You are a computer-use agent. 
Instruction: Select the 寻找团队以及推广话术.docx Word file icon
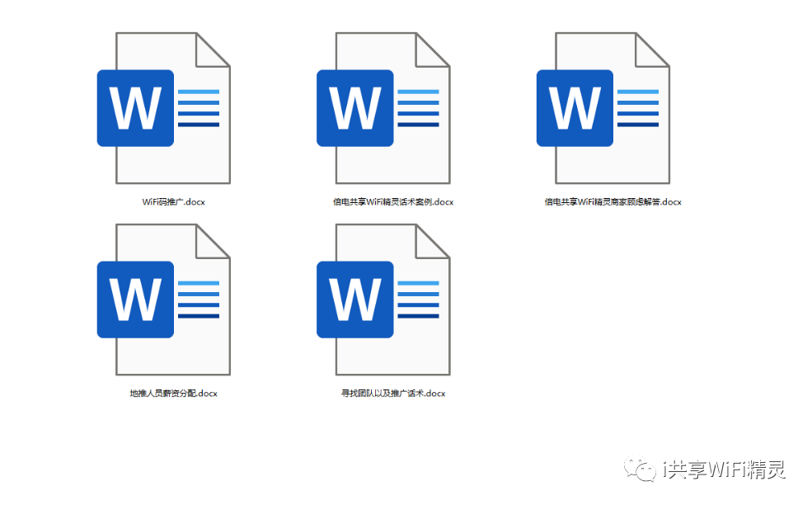tap(383, 300)
